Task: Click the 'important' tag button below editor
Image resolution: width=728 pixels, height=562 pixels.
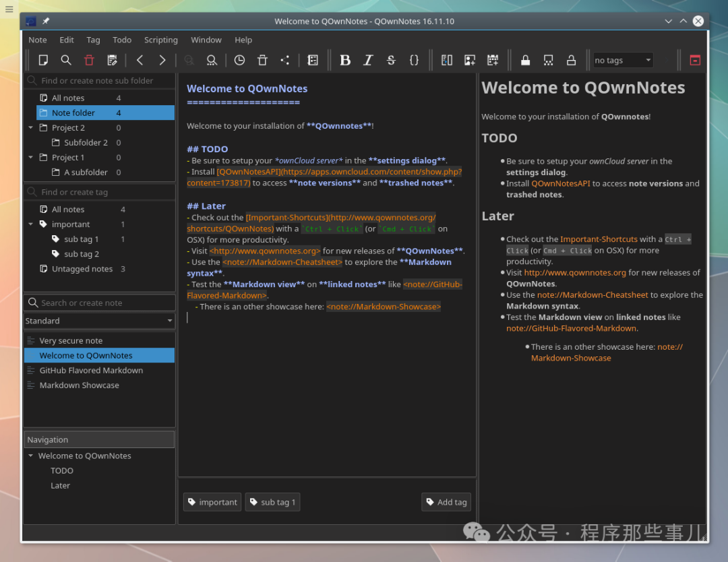Action: [x=212, y=502]
